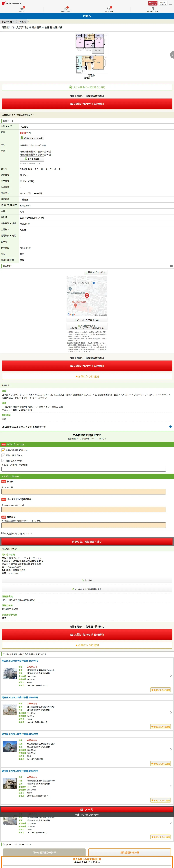
Task: Open 会社情報 search button
Action: (x=87, y=580)
